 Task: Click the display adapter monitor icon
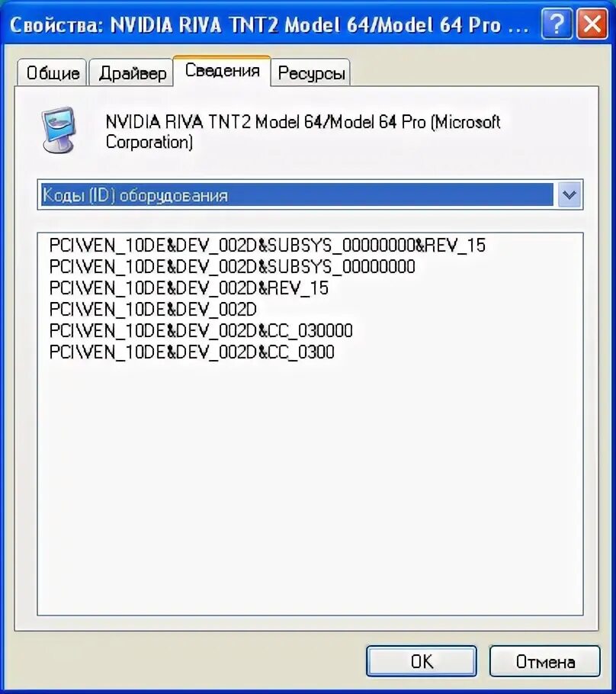[59, 130]
